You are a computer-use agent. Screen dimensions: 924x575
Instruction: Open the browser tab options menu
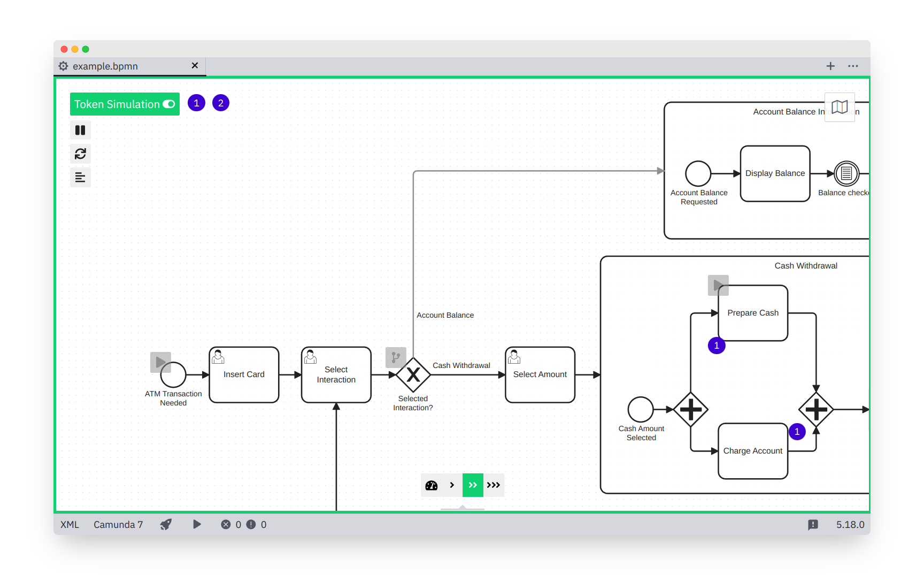click(853, 66)
